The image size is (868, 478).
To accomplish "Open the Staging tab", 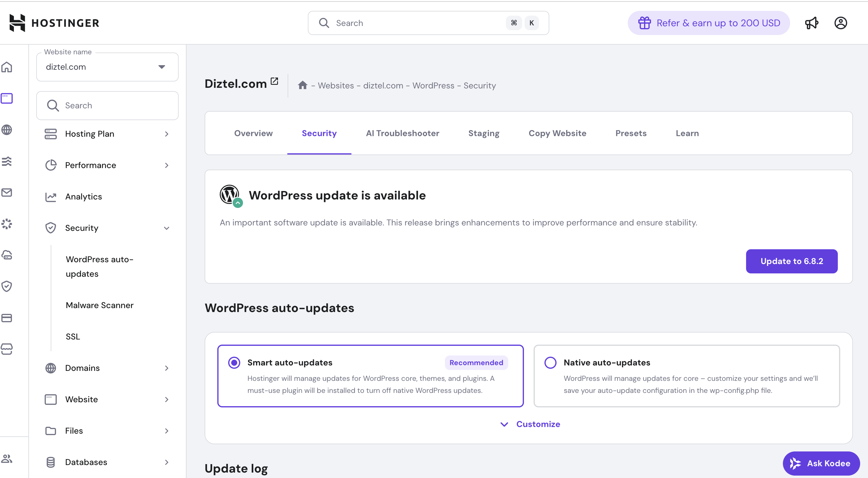I will coord(483,133).
